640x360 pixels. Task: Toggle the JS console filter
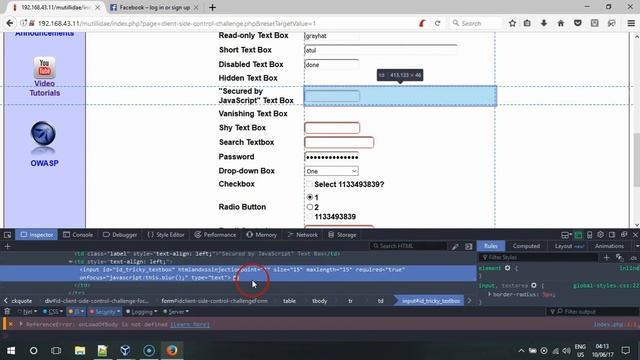pyautogui.click(x=76, y=311)
